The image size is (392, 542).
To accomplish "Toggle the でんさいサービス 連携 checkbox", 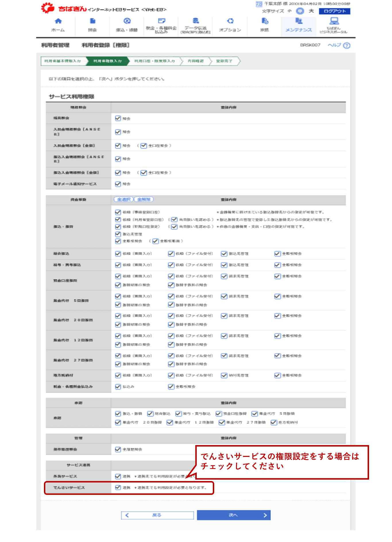I will [x=118, y=487].
